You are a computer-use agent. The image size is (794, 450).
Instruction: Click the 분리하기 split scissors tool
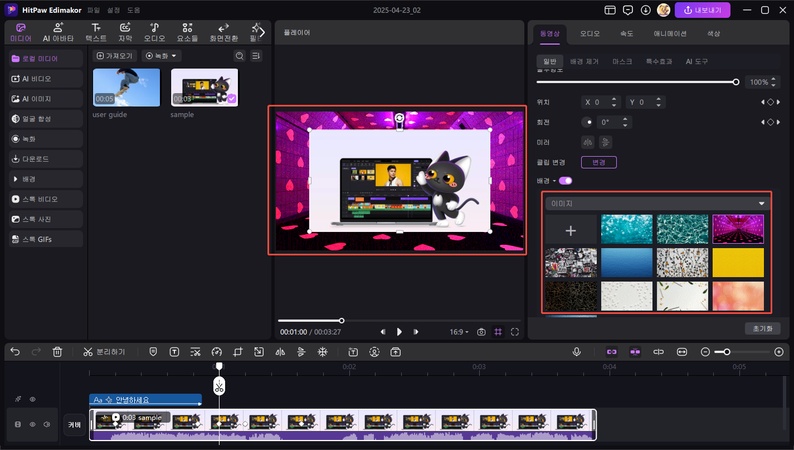pyautogui.click(x=104, y=352)
